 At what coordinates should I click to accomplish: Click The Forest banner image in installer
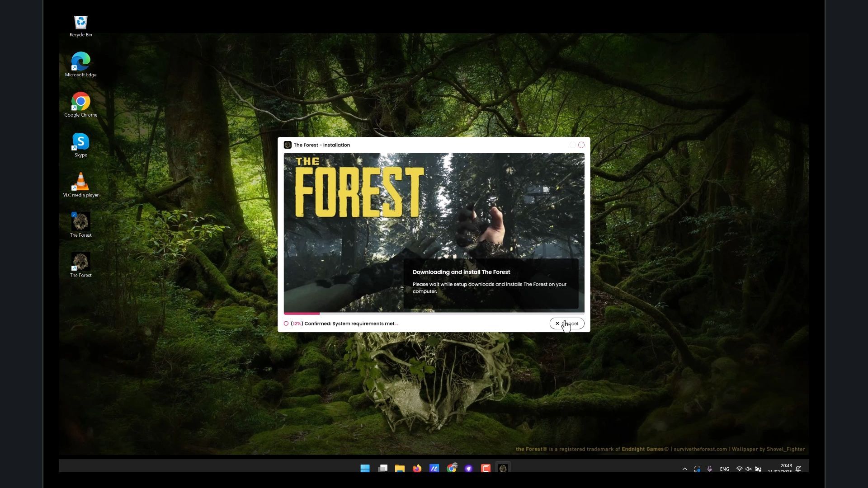tap(434, 232)
